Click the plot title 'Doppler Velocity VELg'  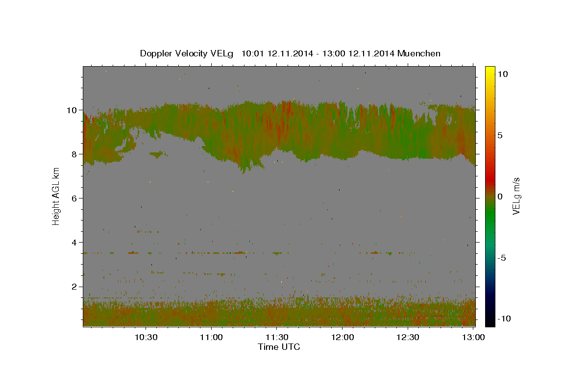point(187,53)
